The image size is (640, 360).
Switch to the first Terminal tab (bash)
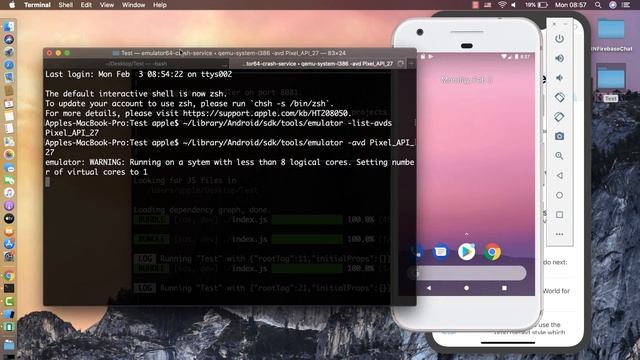pyautogui.click(x=136, y=64)
